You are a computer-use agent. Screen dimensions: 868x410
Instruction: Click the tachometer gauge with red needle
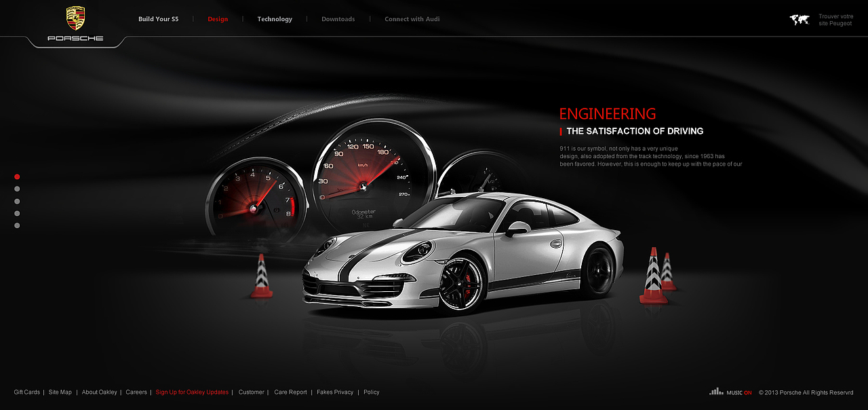[257, 202]
